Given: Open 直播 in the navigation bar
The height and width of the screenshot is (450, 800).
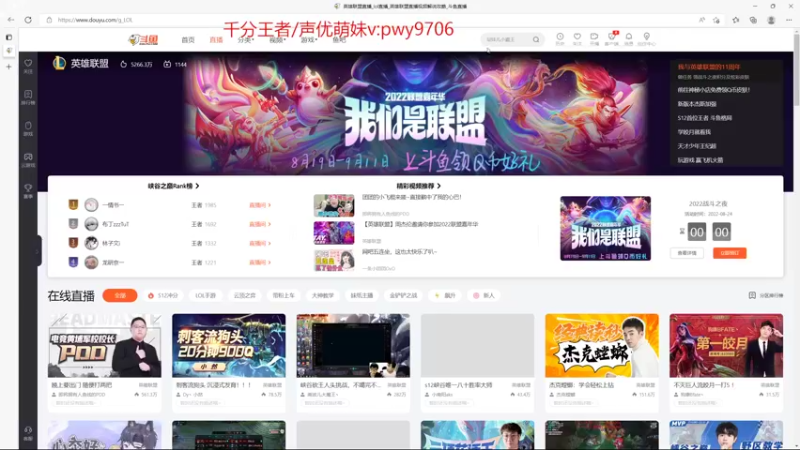Looking at the screenshot, I should point(216,40).
